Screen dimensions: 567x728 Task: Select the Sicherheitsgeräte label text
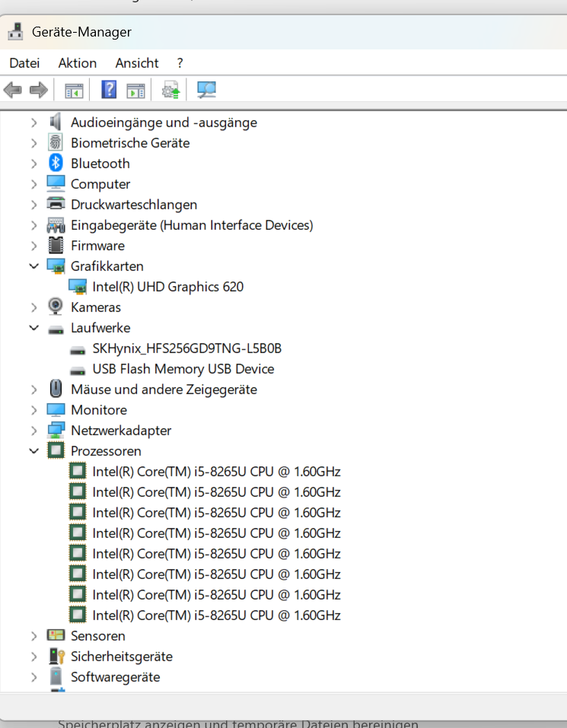pyautogui.click(x=122, y=656)
